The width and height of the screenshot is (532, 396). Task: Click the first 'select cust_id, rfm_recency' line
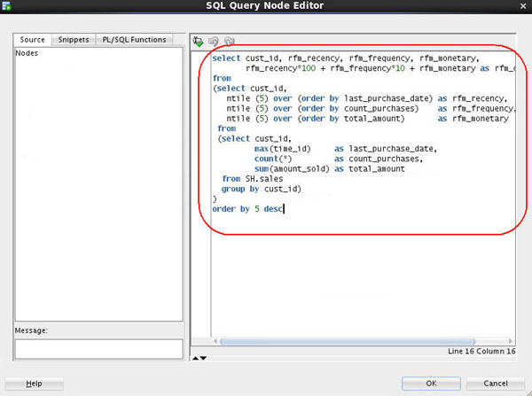click(346, 58)
